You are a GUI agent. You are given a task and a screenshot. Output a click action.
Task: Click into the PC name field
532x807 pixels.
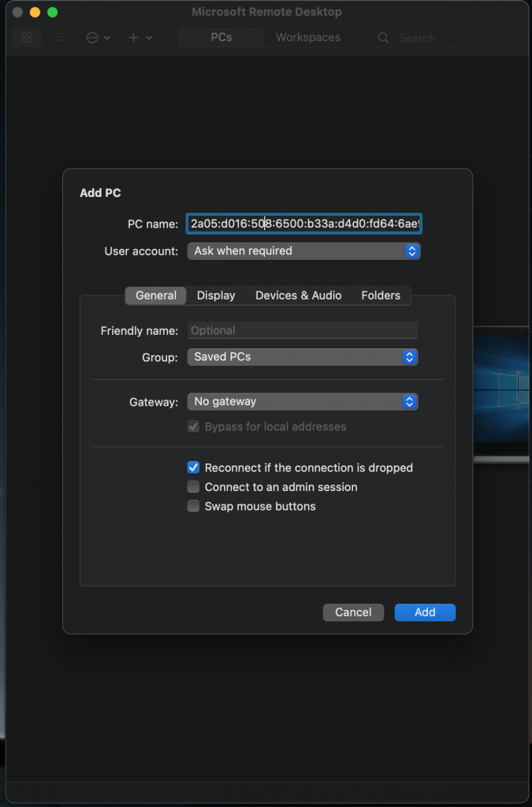(303, 224)
